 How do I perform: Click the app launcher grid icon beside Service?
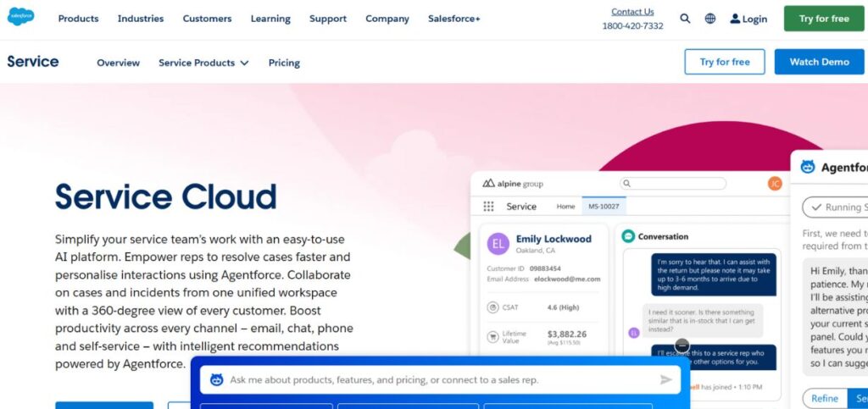click(488, 207)
